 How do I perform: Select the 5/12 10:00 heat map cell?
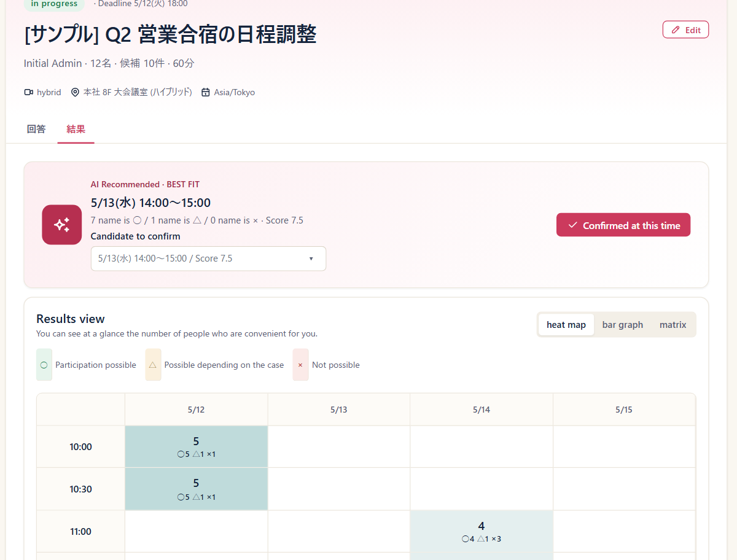(x=197, y=446)
